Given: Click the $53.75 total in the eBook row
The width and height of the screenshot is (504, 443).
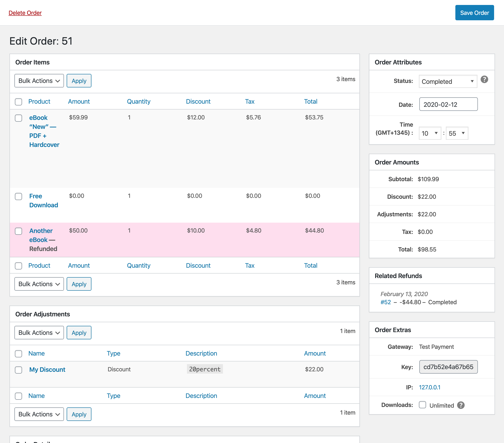Looking at the screenshot, I should coord(314,117).
